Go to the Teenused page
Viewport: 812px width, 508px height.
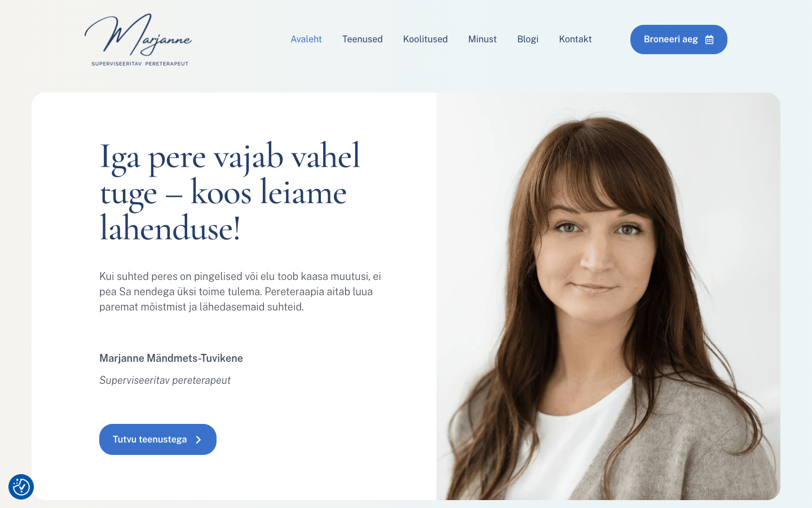tap(363, 39)
